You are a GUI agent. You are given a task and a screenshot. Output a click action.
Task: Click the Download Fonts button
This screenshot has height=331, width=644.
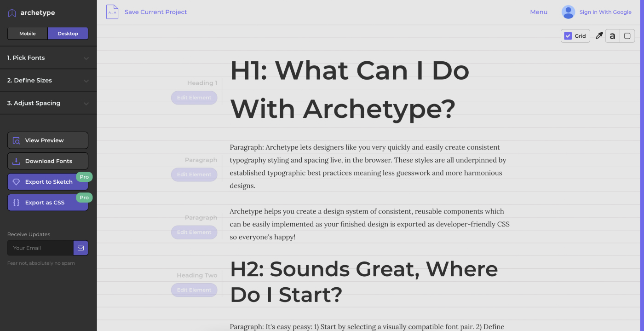tap(48, 161)
